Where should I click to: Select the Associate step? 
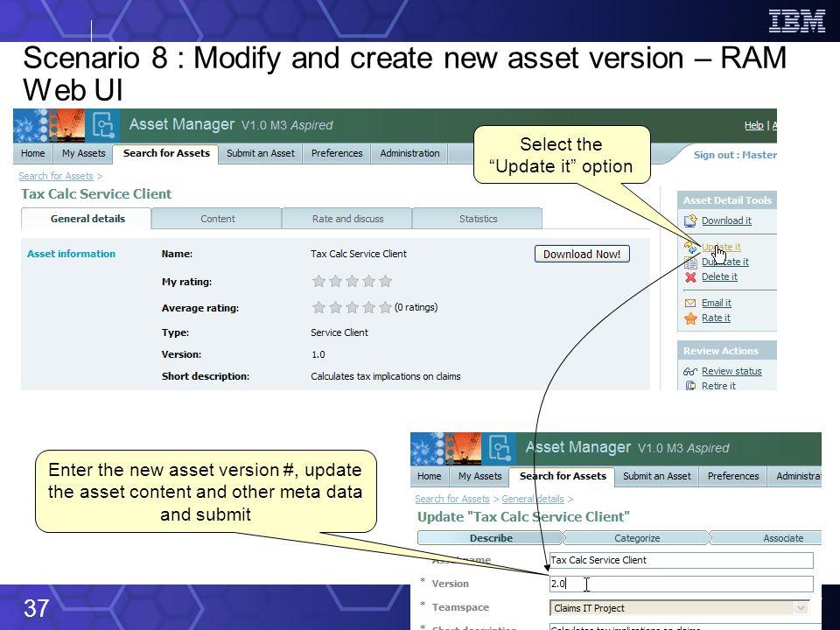pyautogui.click(x=766, y=538)
